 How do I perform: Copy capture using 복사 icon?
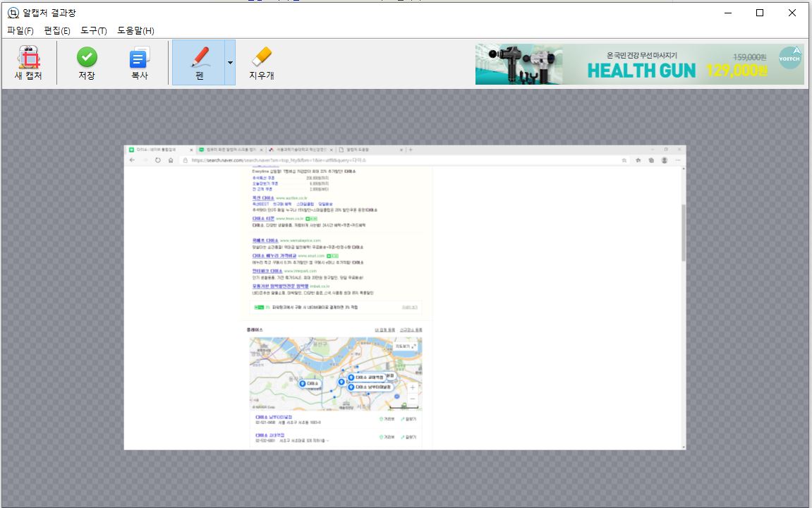click(139, 63)
